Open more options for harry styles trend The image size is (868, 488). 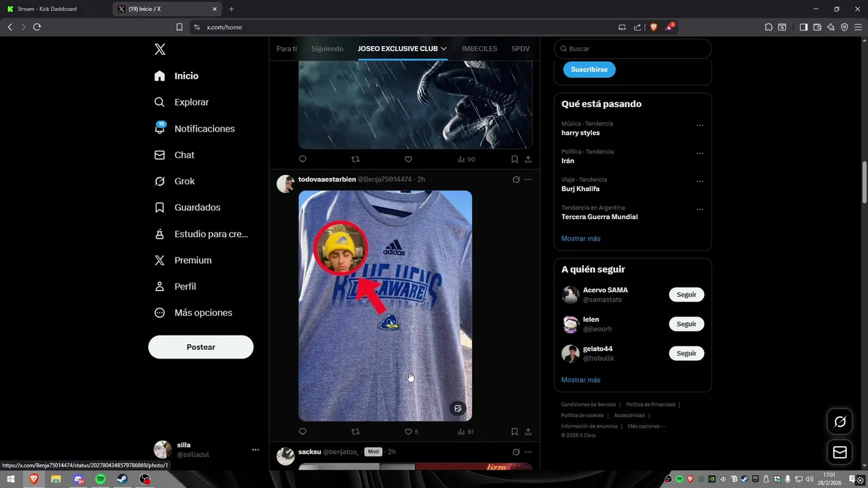[x=700, y=125]
